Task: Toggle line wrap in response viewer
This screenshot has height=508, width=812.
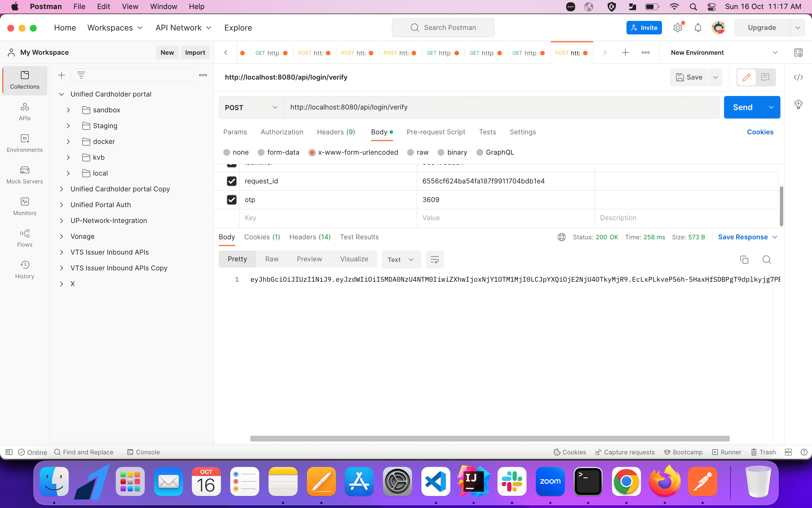Action: (x=434, y=259)
